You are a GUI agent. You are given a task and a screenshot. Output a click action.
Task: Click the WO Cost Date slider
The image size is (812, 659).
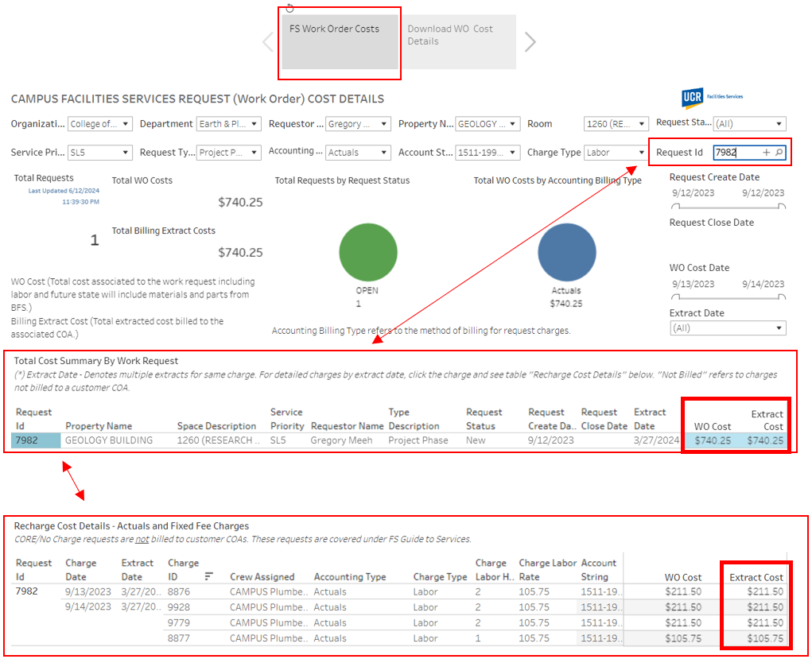pos(728,297)
